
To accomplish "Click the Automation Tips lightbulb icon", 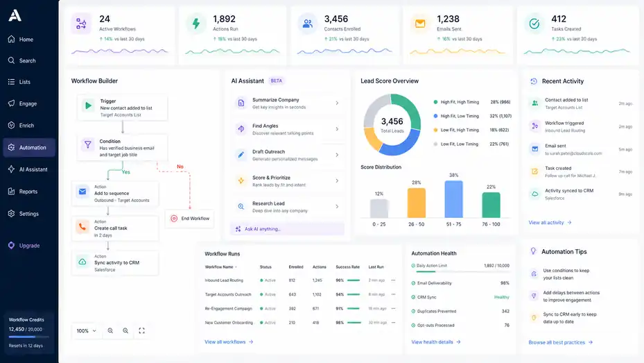I will pyautogui.click(x=533, y=251).
